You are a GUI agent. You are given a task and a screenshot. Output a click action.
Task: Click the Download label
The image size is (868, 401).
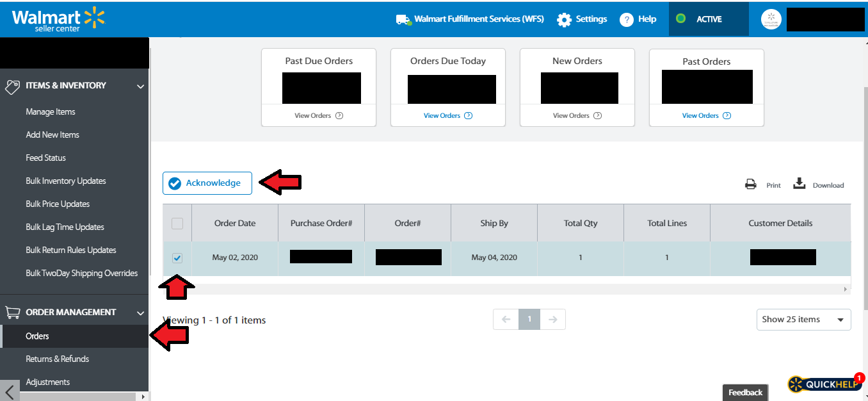[x=828, y=185]
